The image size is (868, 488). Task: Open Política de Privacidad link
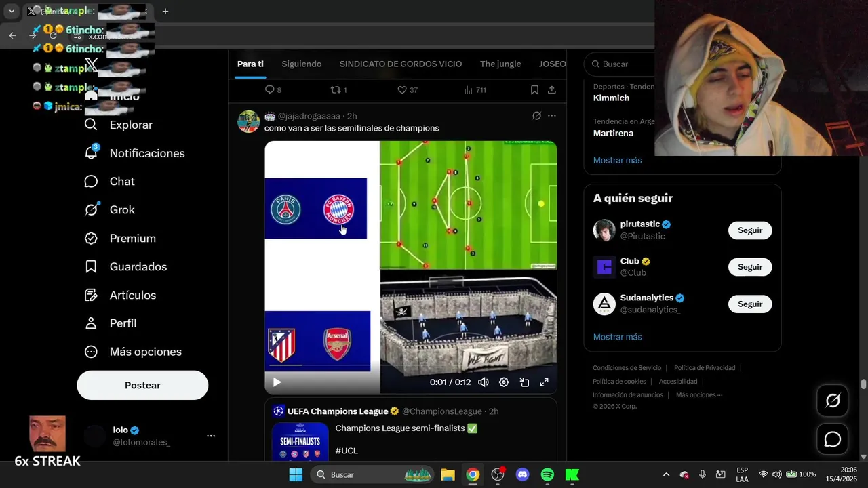coord(705,368)
